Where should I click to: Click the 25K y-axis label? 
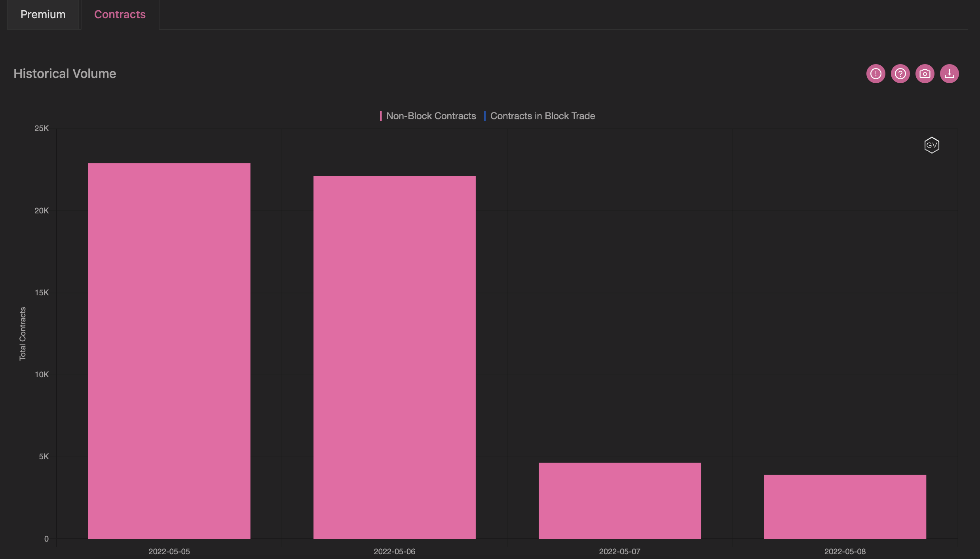[x=42, y=128]
